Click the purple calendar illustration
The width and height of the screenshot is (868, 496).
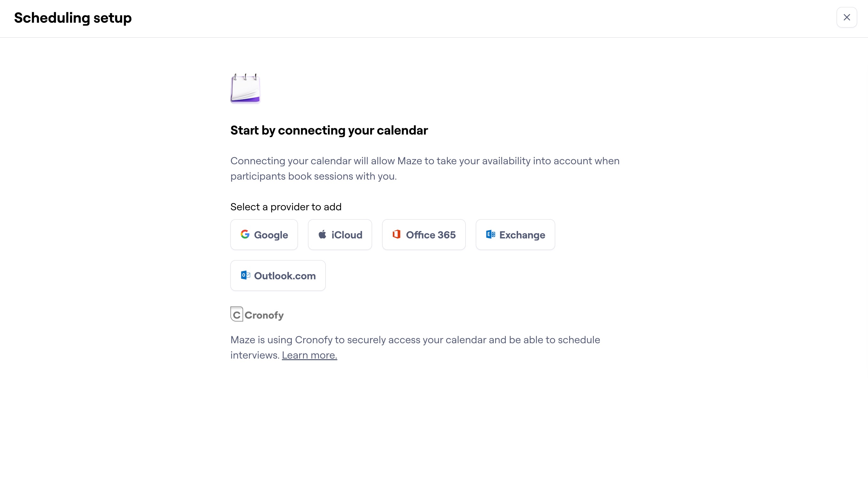pyautogui.click(x=245, y=89)
